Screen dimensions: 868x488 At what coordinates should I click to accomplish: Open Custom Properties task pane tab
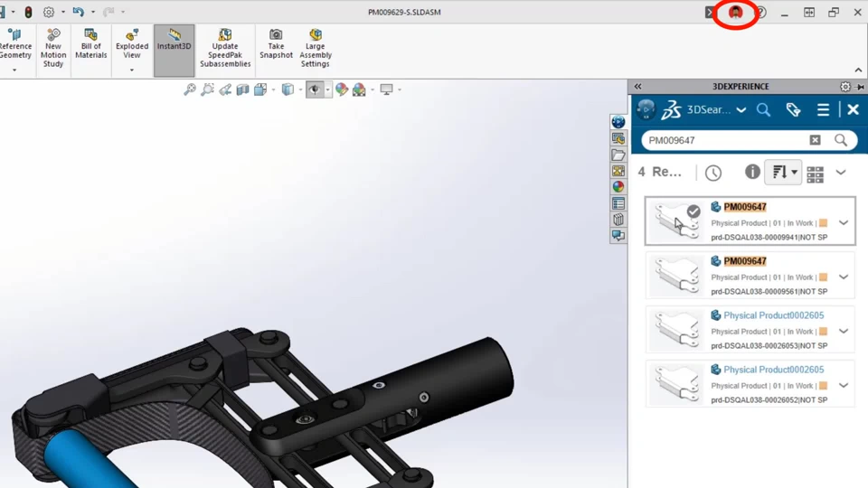(618, 203)
